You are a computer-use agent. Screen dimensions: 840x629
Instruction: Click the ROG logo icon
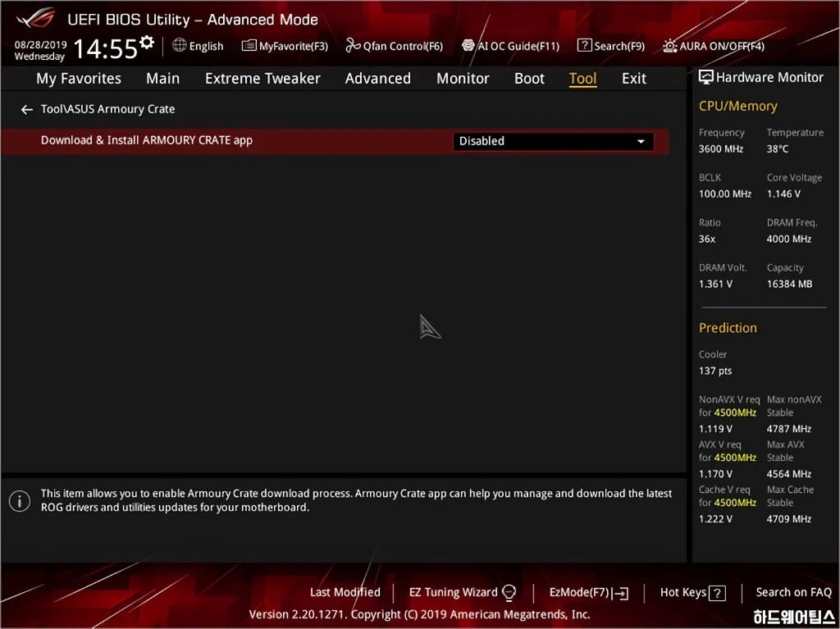tap(35, 18)
